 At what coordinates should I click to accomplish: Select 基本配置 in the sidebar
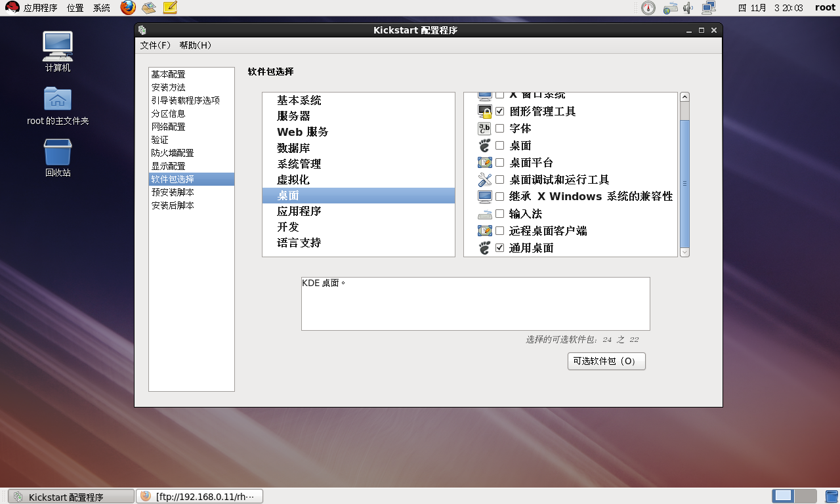[x=192, y=74]
